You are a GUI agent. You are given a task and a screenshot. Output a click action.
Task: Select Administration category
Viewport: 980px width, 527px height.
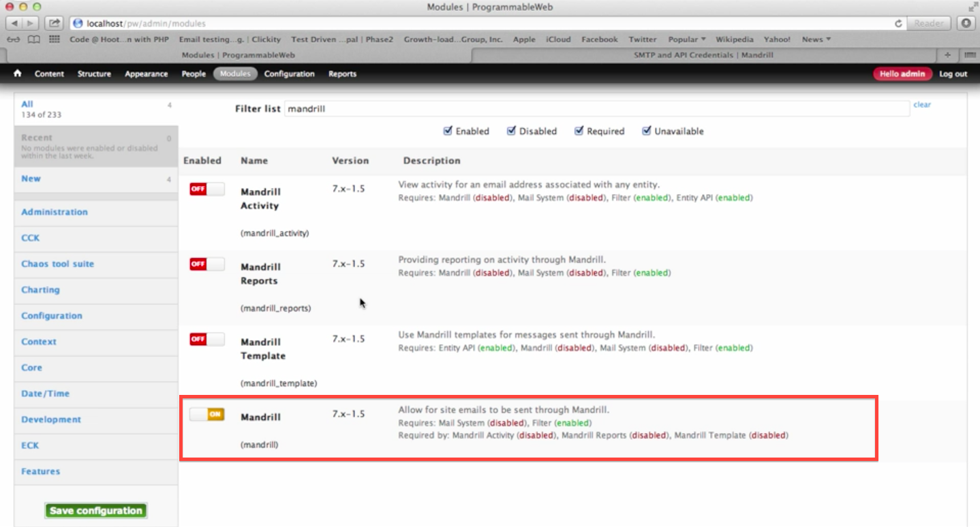(x=96, y=212)
